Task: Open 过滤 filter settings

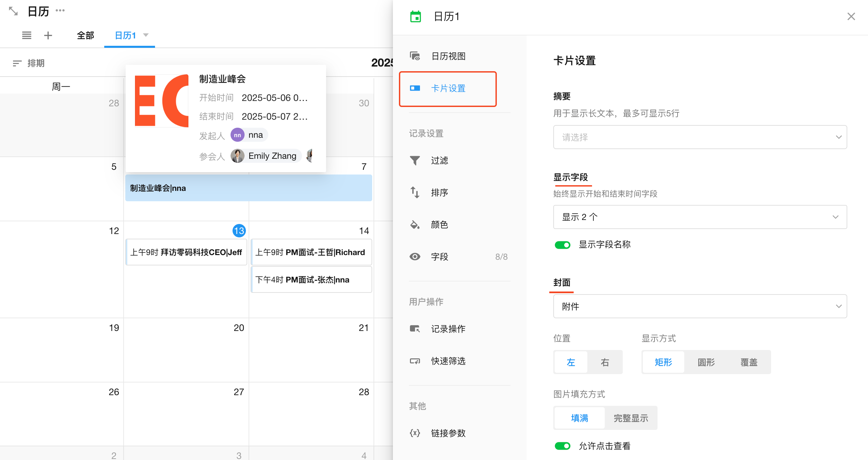Action: (439, 160)
